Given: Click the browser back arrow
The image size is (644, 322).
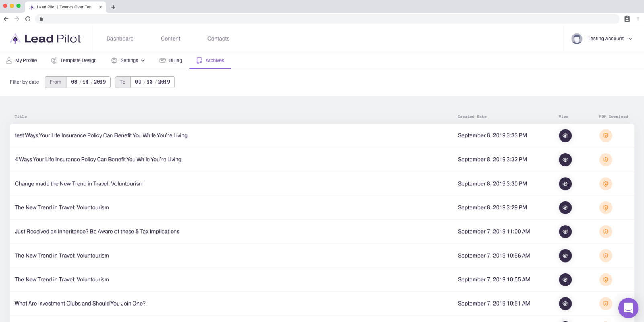Looking at the screenshot, I should tap(6, 19).
